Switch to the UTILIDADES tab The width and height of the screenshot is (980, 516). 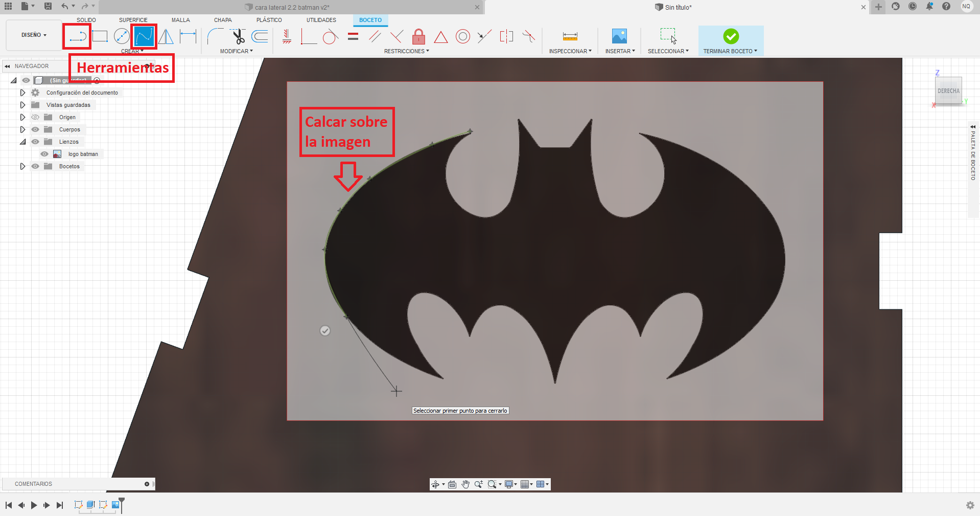pyautogui.click(x=321, y=20)
